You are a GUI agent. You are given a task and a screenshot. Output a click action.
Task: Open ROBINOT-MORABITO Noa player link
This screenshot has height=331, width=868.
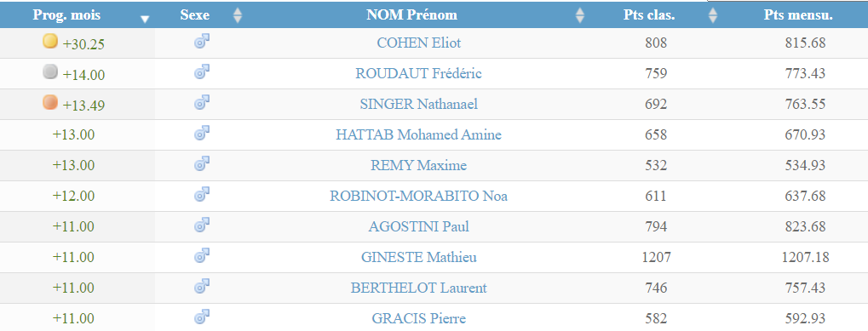pyautogui.click(x=418, y=197)
